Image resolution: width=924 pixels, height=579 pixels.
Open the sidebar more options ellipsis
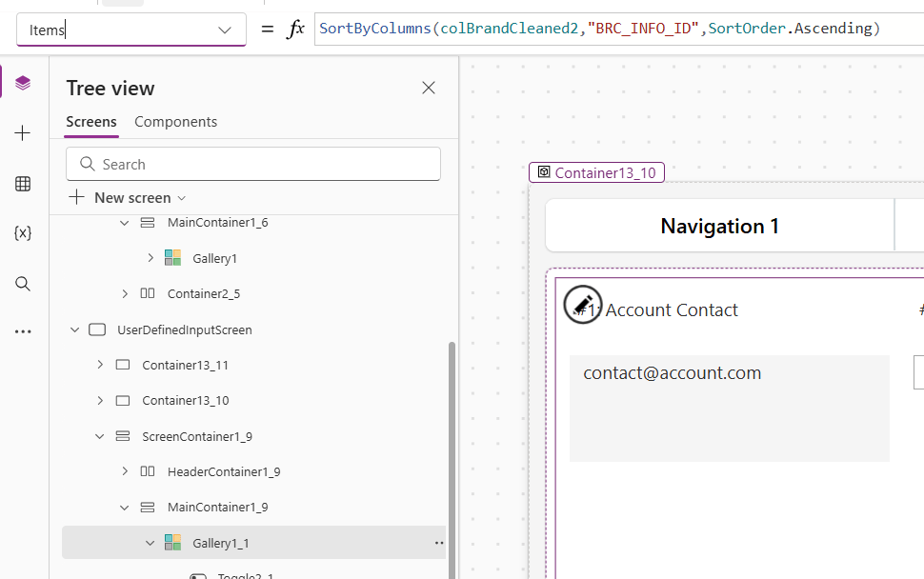click(23, 332)
